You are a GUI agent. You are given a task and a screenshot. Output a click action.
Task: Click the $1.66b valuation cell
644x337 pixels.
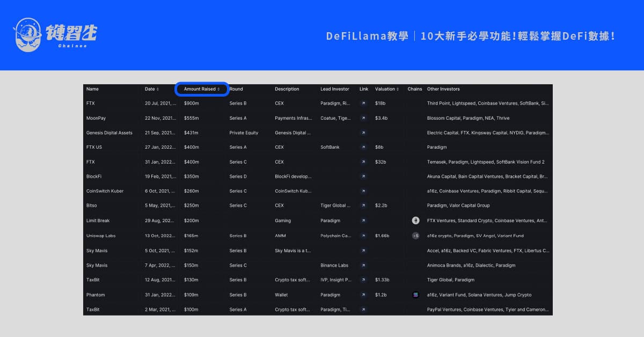pos(383,236)
